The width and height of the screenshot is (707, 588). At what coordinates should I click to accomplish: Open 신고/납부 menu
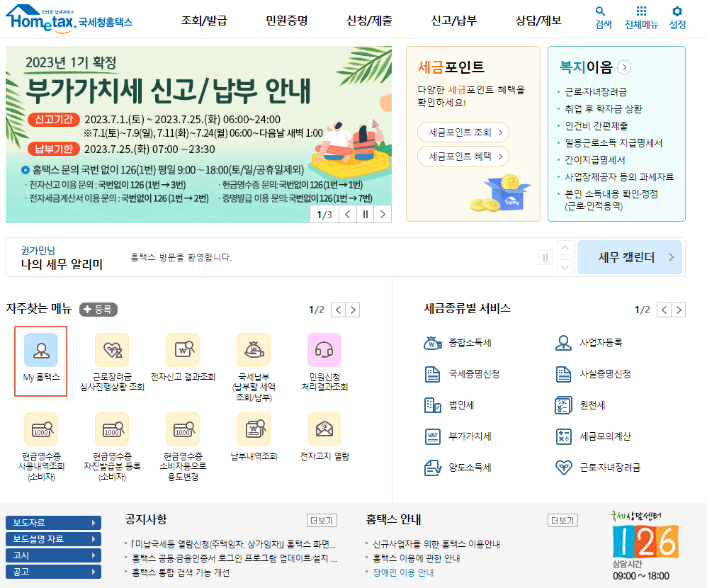(x=453, y=21)
